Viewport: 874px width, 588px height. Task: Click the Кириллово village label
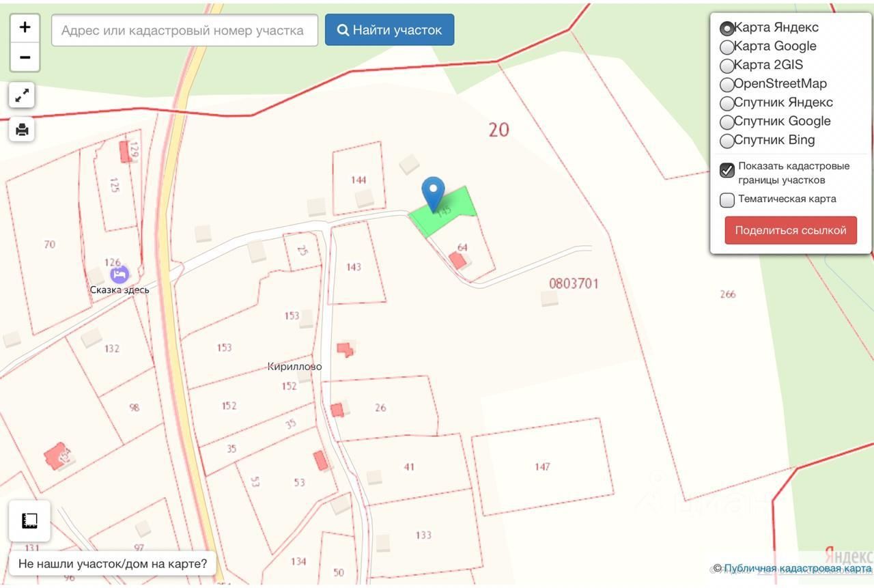[x=294, y=367]
